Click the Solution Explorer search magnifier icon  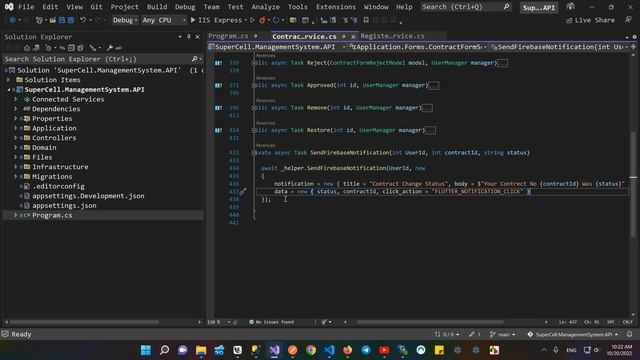pos(195,59)
